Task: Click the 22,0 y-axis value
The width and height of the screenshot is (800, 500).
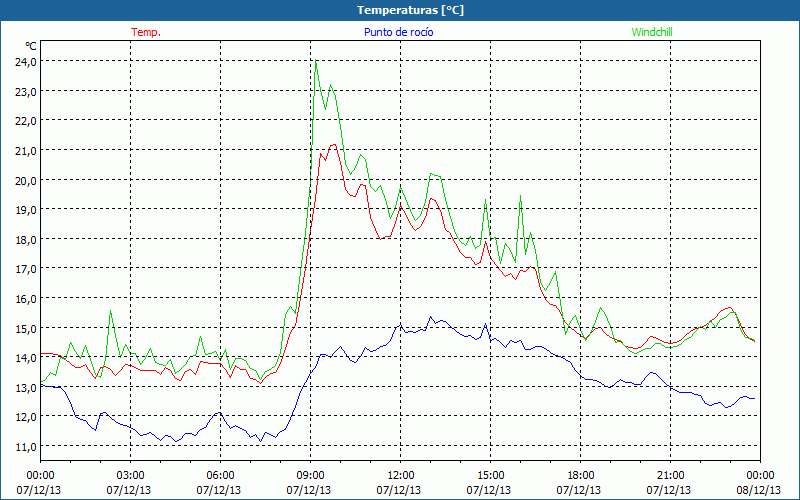Action: tap(27, 121)
